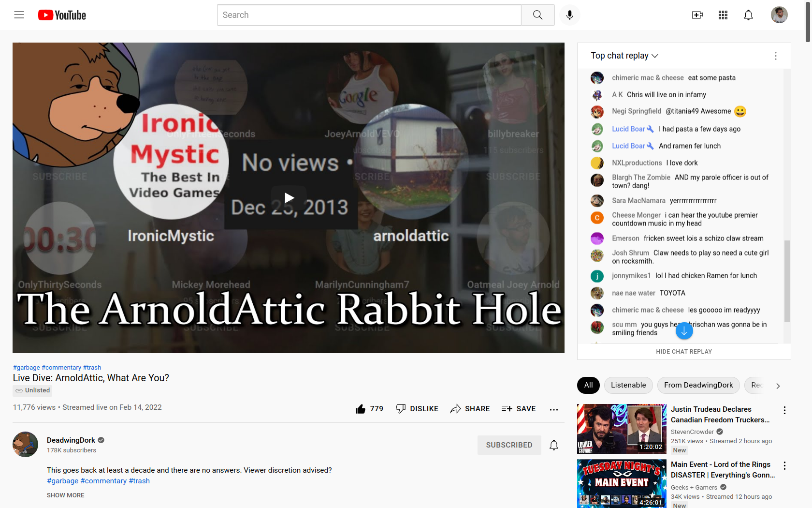The image size is (812, 508).
Task: Click Lucid Boar's 'I had pasta' author name
Action: coord(628,129)
